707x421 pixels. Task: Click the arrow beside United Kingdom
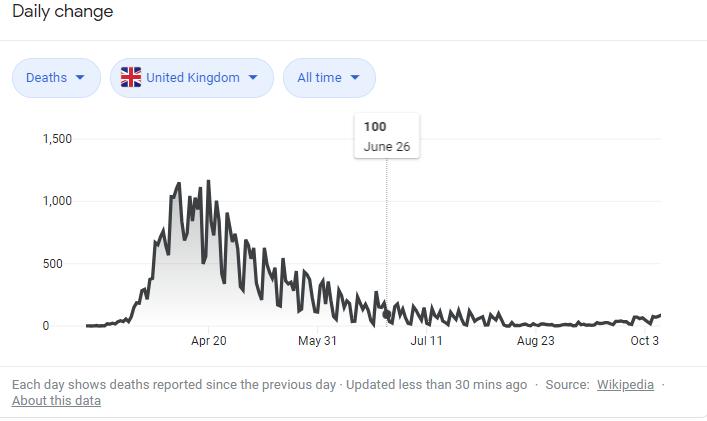pos(253,78)
